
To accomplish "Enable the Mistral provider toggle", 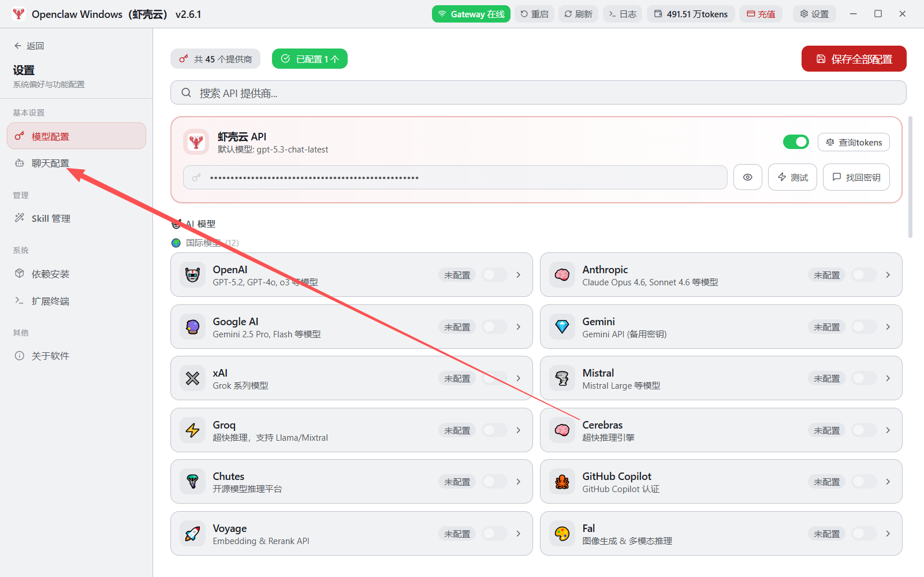I will coord(864,378).
